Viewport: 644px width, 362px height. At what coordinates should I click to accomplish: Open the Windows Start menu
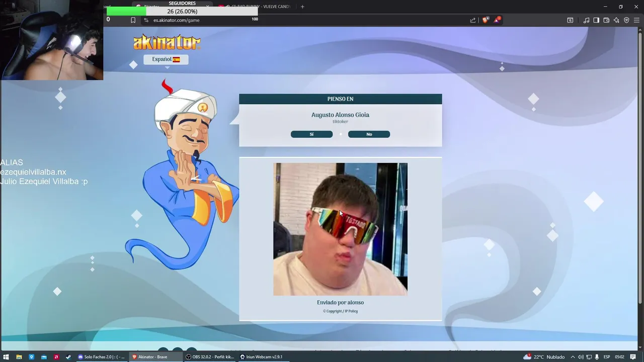[6, 357]
